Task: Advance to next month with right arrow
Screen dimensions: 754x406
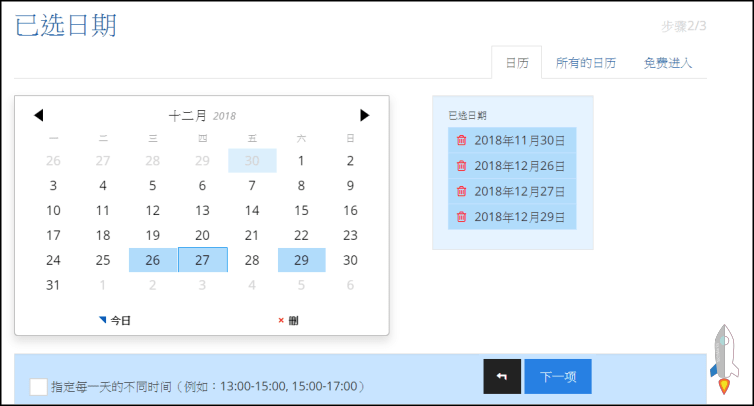Action: (x=365, y=115)
